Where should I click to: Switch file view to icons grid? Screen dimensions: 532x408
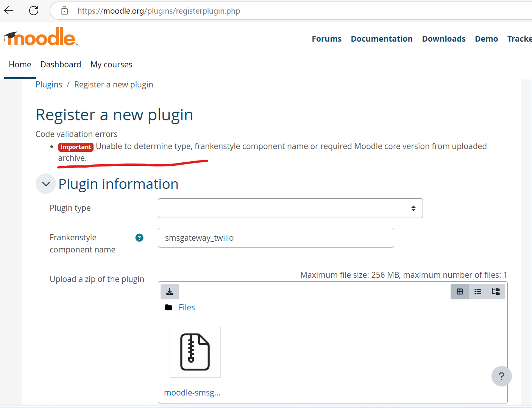coord(460,291)
